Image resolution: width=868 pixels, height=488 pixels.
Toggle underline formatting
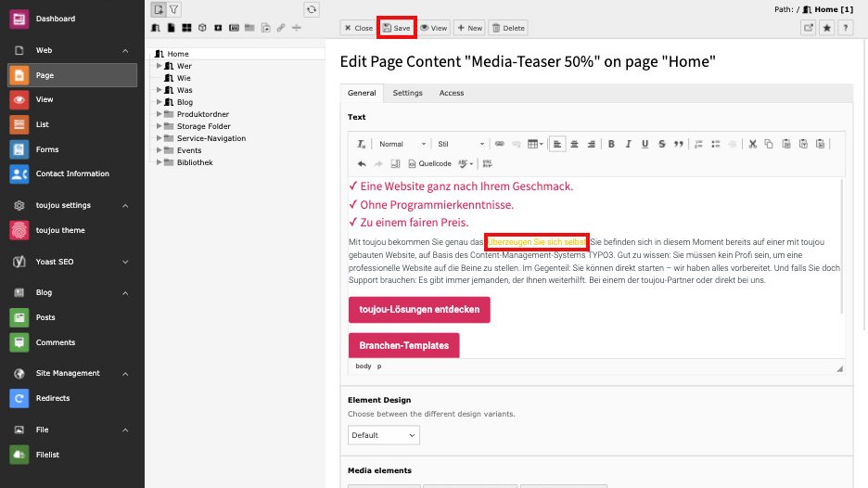click(645, 144)
